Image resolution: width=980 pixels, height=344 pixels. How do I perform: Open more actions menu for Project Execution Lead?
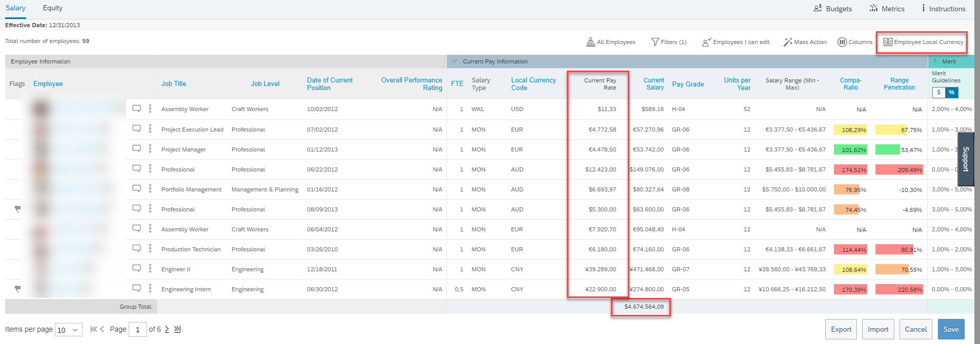150,128
